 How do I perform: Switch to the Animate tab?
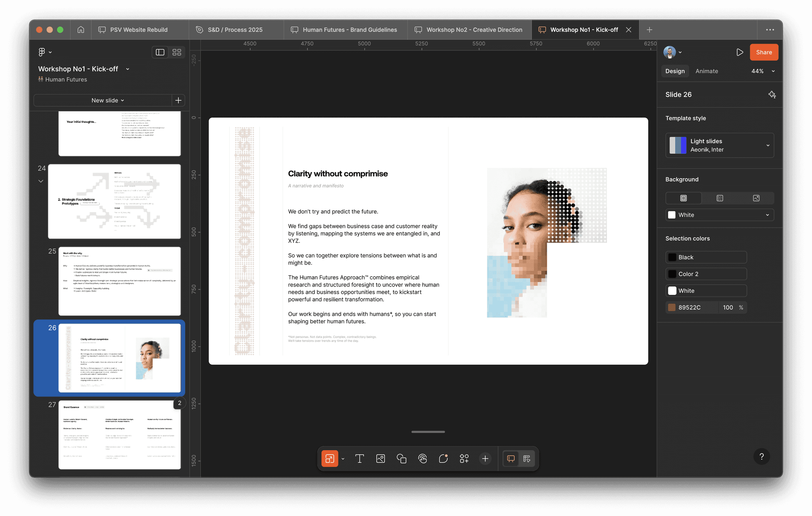tap(707, 71)
